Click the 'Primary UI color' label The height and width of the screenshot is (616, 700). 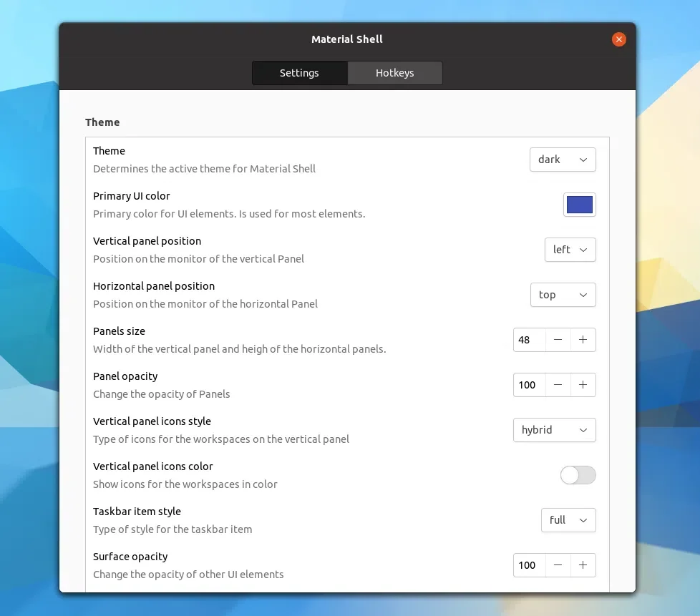[x=131, y=196]
